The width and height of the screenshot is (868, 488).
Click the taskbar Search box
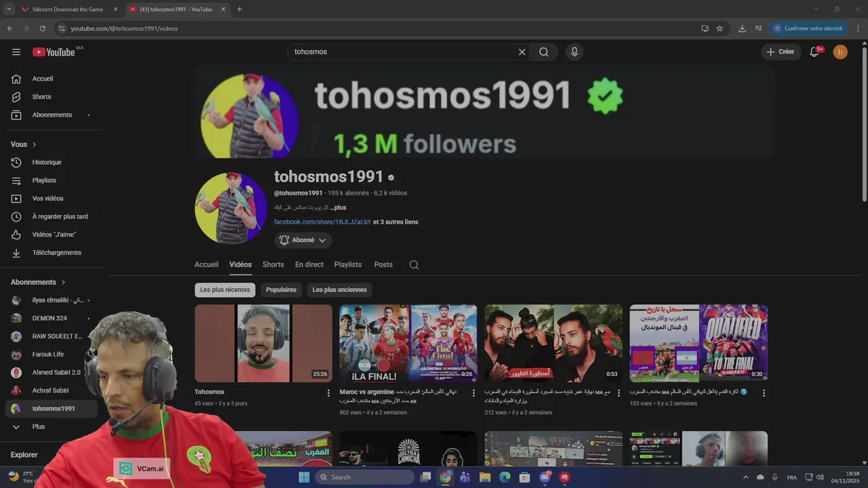click(x=365, y=477)
